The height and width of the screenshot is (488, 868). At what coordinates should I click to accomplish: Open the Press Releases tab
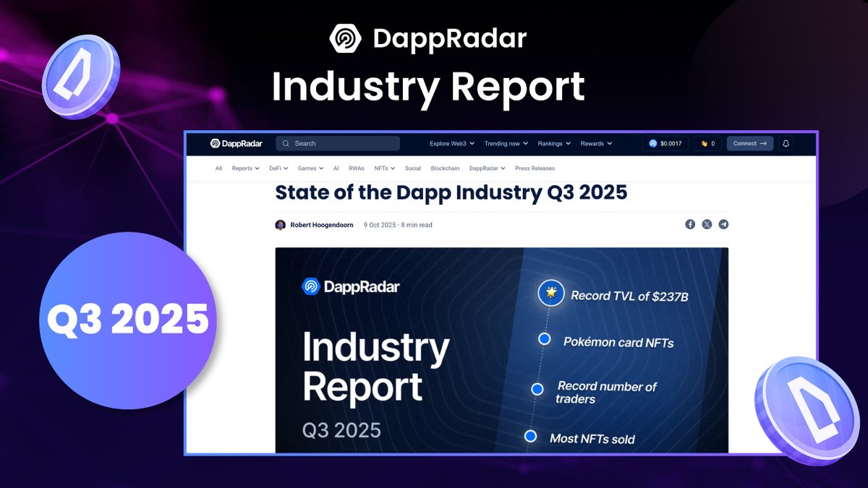click(x=535, y=168)
